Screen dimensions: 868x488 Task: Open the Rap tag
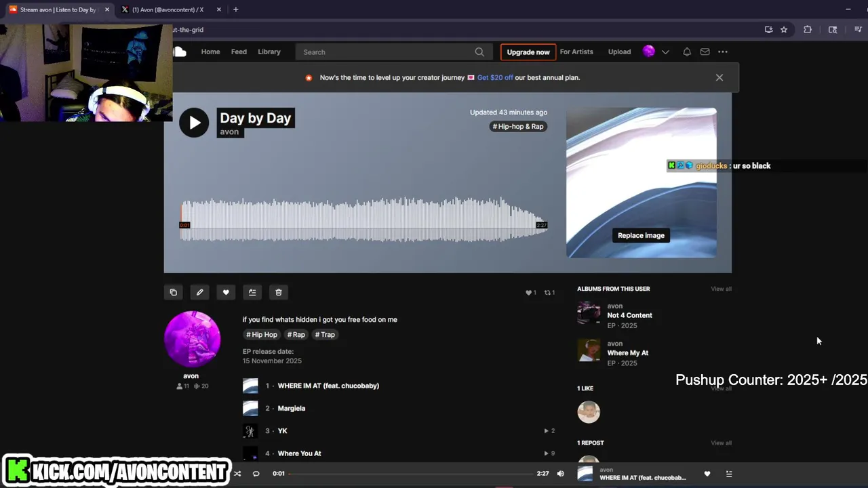pyautogui.click(x=296, y=334)
